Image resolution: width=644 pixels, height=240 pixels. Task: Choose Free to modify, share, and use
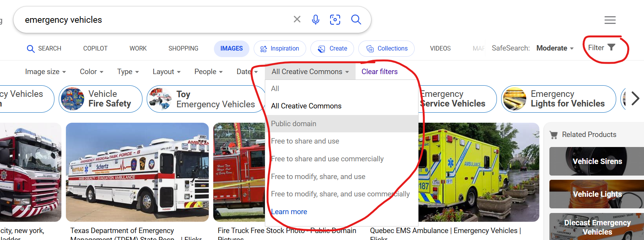342,177
